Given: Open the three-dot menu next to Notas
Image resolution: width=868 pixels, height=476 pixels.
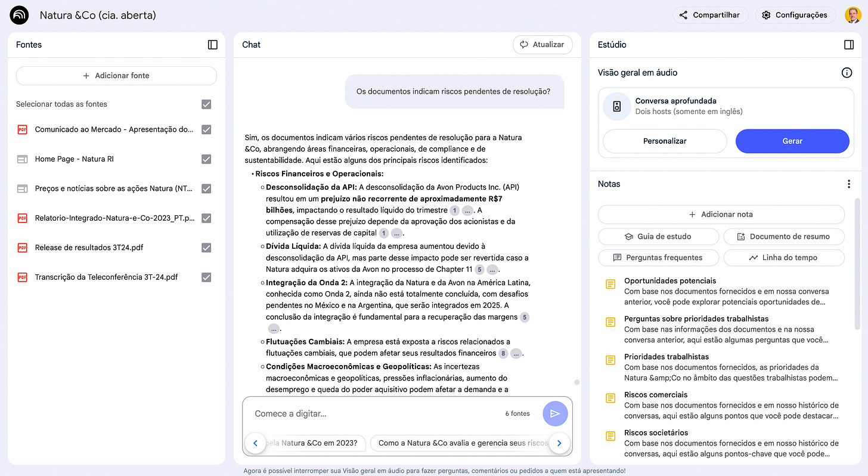Looking at the screenshot, I should point(849,184).
